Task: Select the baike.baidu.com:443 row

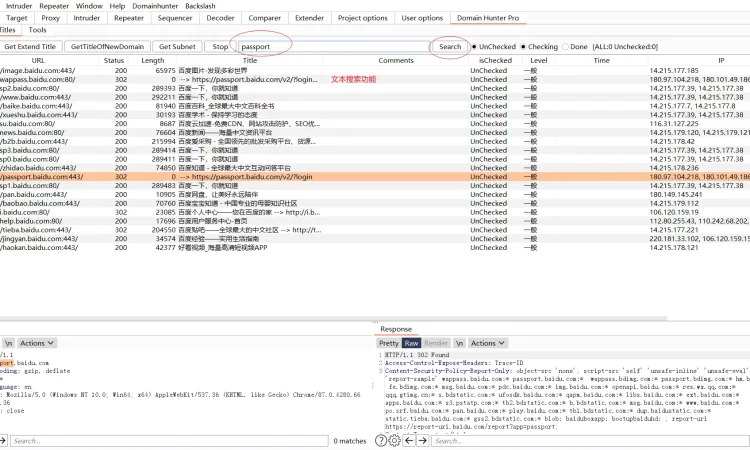Action: point(375,106)
